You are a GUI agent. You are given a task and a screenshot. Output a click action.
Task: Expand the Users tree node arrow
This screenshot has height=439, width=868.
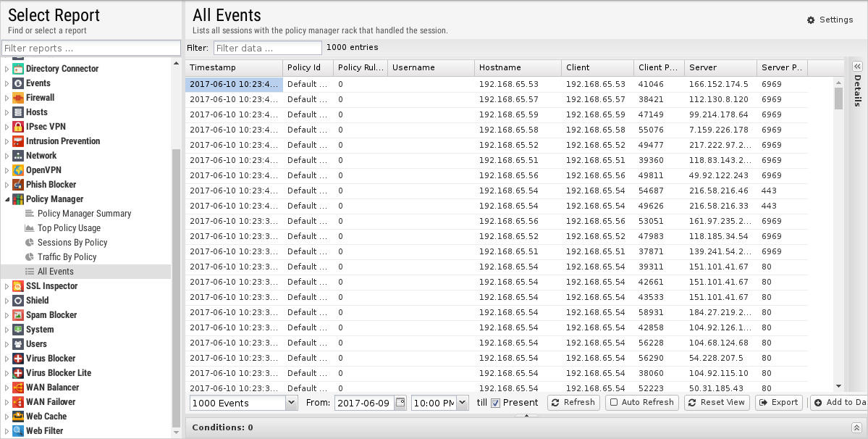pyautogui.click(x=7, y=344)
